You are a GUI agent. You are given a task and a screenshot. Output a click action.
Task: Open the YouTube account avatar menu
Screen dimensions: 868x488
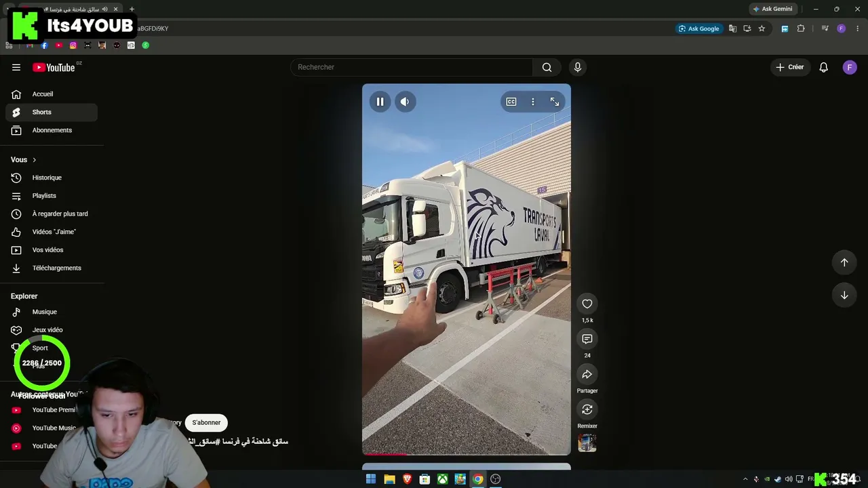tap(850, 67)
